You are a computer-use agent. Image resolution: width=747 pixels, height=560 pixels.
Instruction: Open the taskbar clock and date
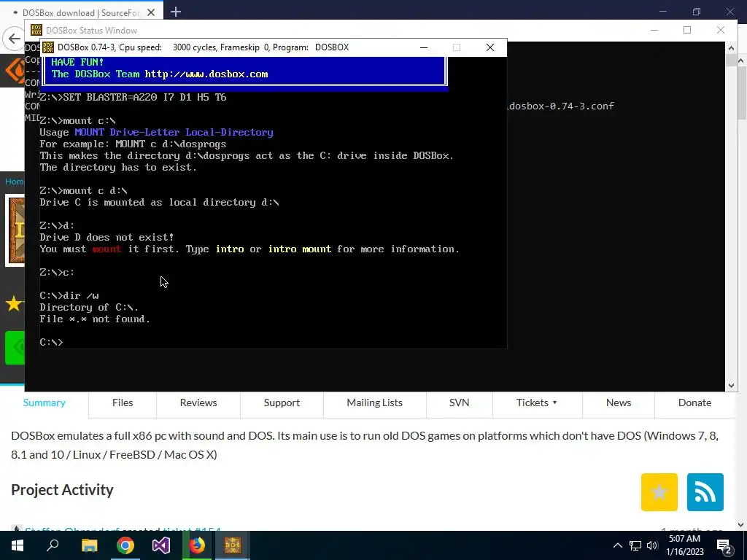pyautogui.click(x=684, y=545)
